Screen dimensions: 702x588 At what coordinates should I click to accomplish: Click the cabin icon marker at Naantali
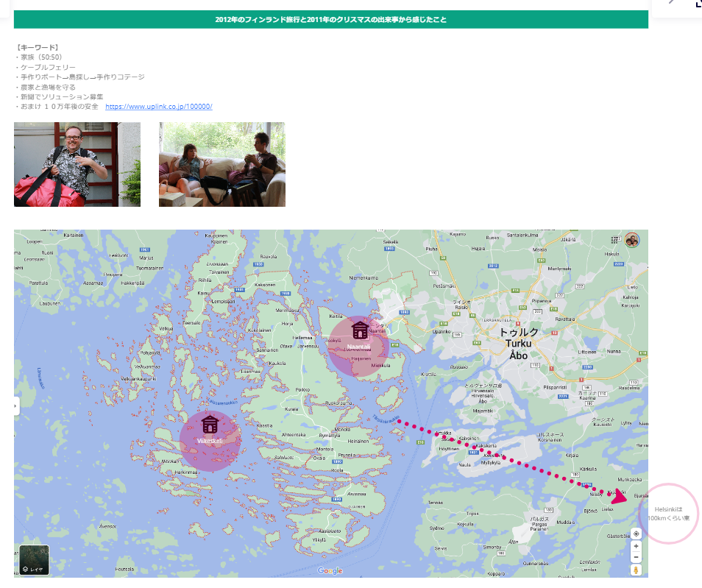[x=360, y=330]
